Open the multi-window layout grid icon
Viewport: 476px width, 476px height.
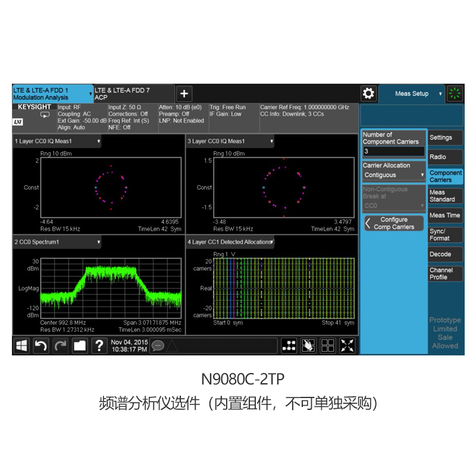click(x=328, y=346)
